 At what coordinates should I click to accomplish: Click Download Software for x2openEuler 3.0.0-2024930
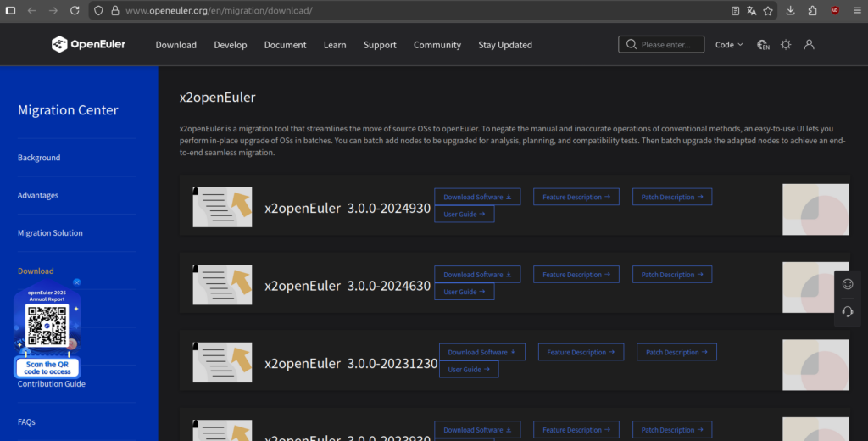click(477, 197)
